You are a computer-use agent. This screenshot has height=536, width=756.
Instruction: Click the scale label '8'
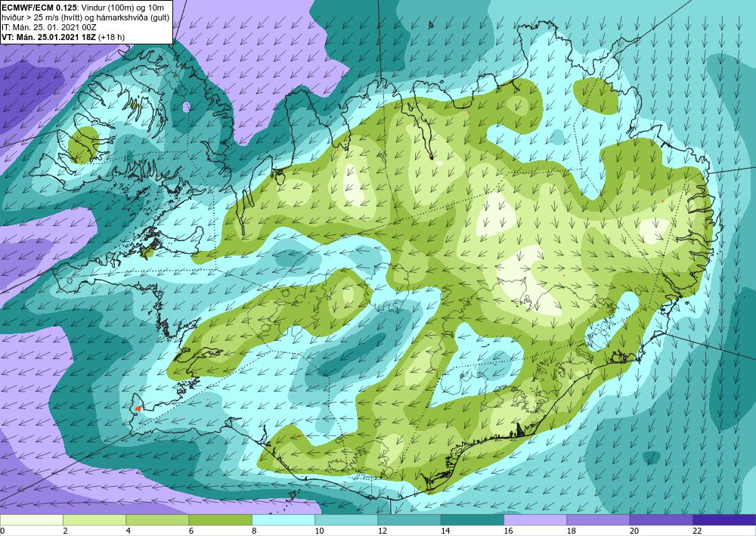click(x=254, y=531)
